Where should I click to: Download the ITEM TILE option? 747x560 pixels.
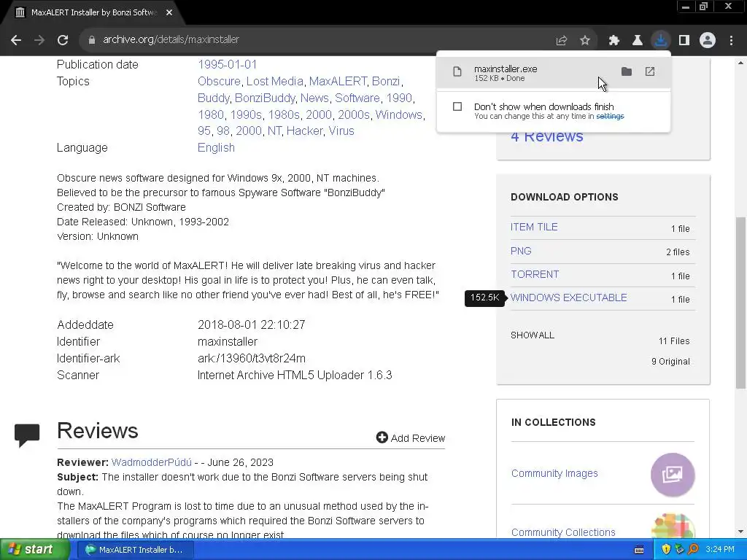tap(534, 227)
